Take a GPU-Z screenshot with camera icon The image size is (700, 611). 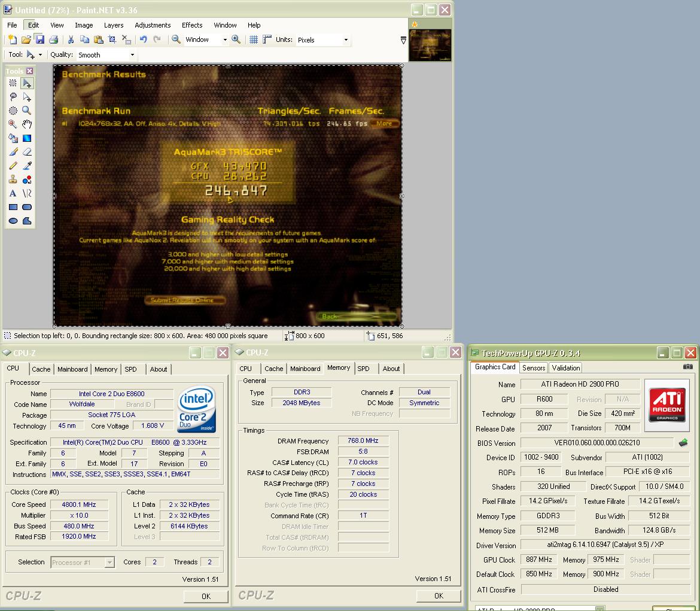tap(688, 367)
